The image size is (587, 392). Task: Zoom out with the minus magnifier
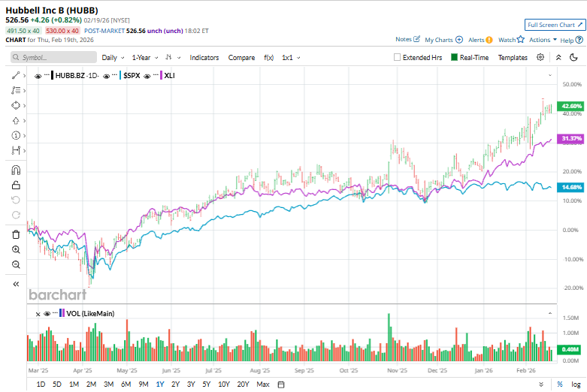16,264
